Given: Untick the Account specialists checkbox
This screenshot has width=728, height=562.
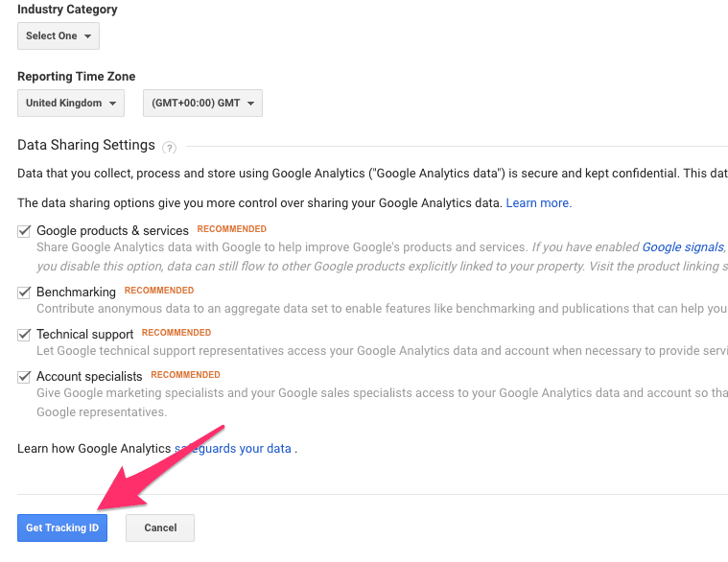Looking at the screenshot, I should point(25,377).
